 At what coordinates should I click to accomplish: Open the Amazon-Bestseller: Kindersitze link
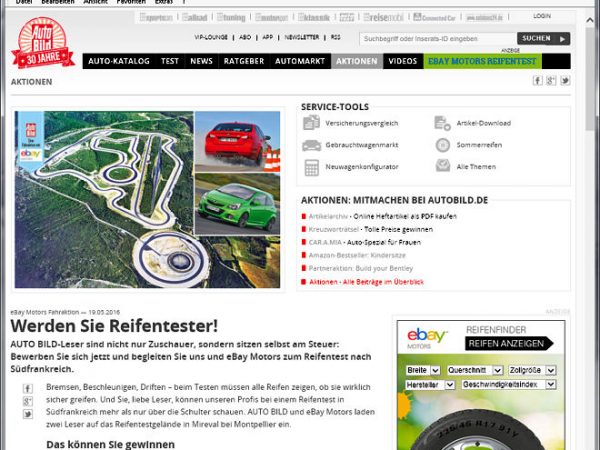point(357,255)
